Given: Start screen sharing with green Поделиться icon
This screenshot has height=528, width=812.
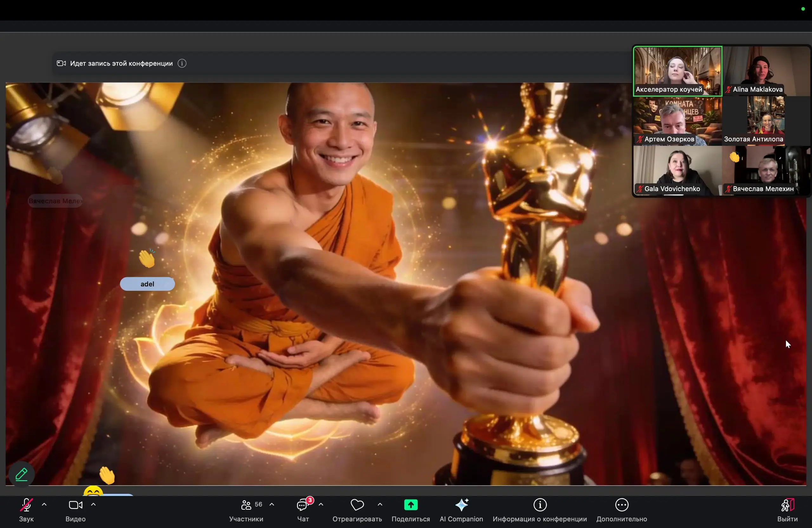Looking at the screenshot, I should point(411,505).
